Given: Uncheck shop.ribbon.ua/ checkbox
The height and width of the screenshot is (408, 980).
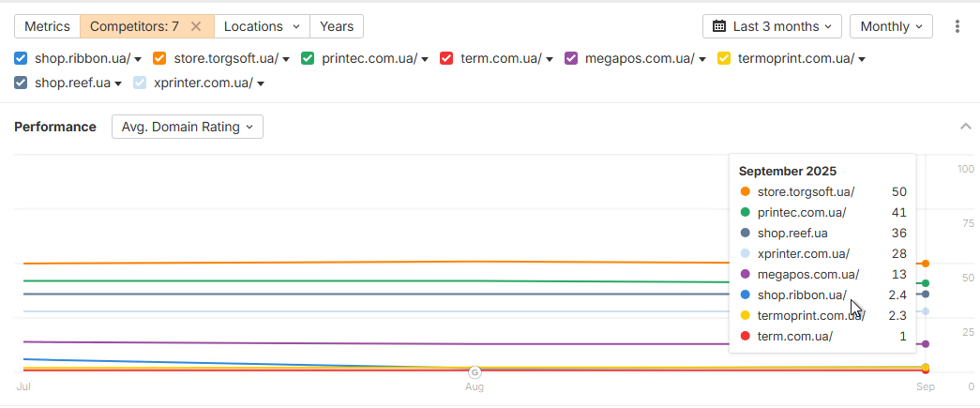Looking at the screenshot, I should (x=21, y=59).
